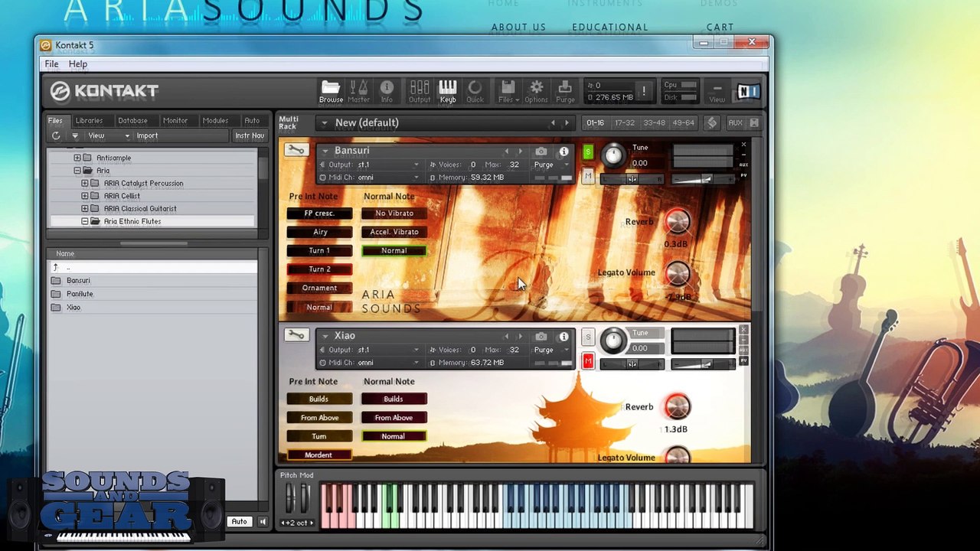This screenshot has width=980, height=551.
Task: Open Xiao Midi Ch omni dropdown
Action: (369, 363)
